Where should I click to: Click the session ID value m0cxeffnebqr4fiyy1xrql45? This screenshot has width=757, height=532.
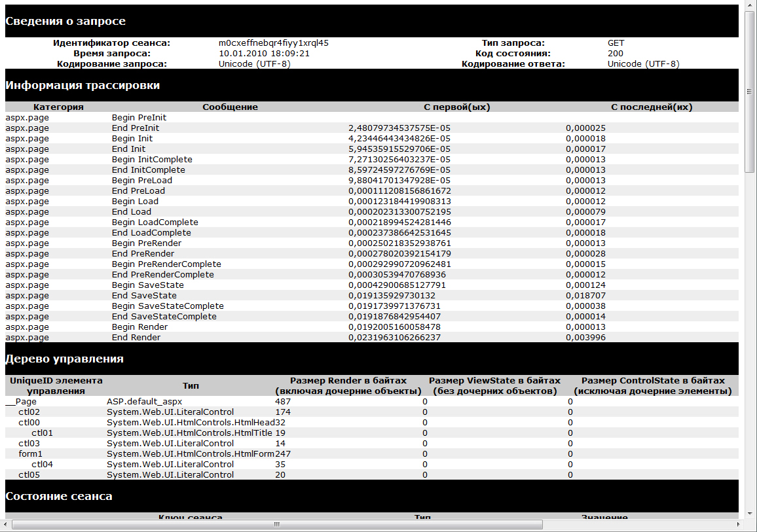pyautogui.click(x=274, y=43)
